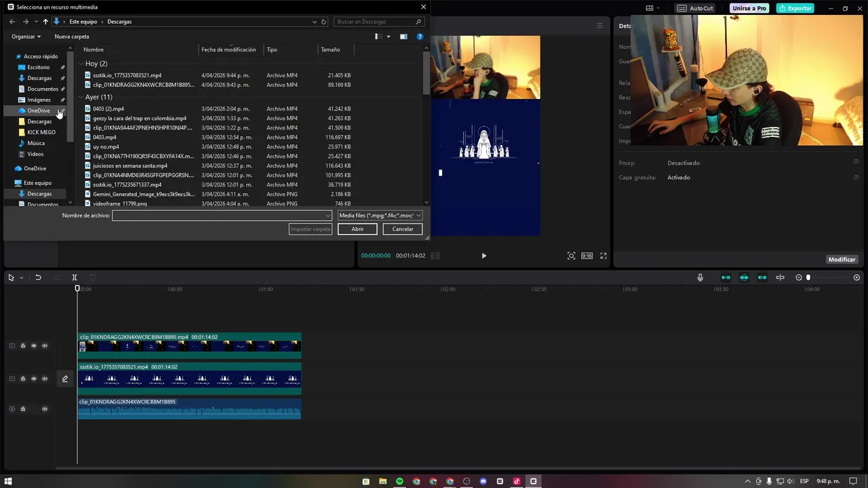Click Nueva carpeta
The width and height of the screenshot is (868, 488).
click(72, 37)
